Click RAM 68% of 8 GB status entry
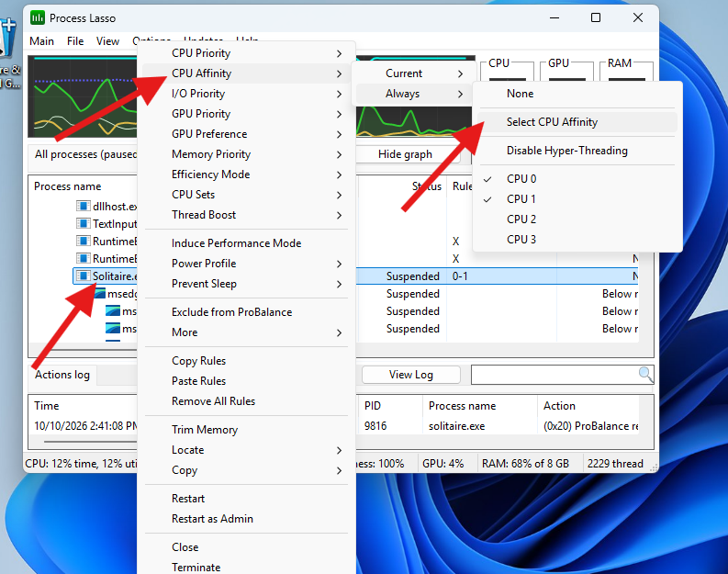This screenshot has height=574, width=728. [x=525, y=464]
